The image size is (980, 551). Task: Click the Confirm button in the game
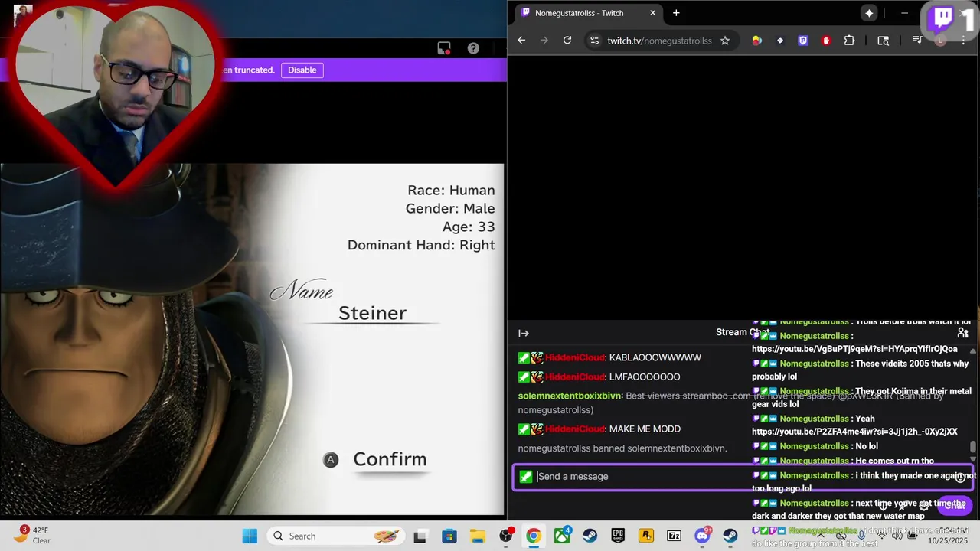click(390, 459)
